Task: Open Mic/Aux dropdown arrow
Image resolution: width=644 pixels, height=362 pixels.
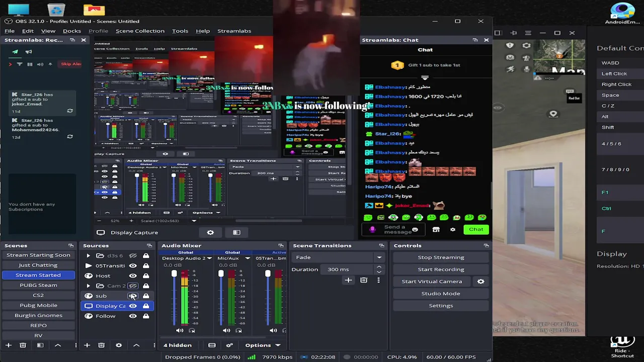Action: [x=247, y=258]
